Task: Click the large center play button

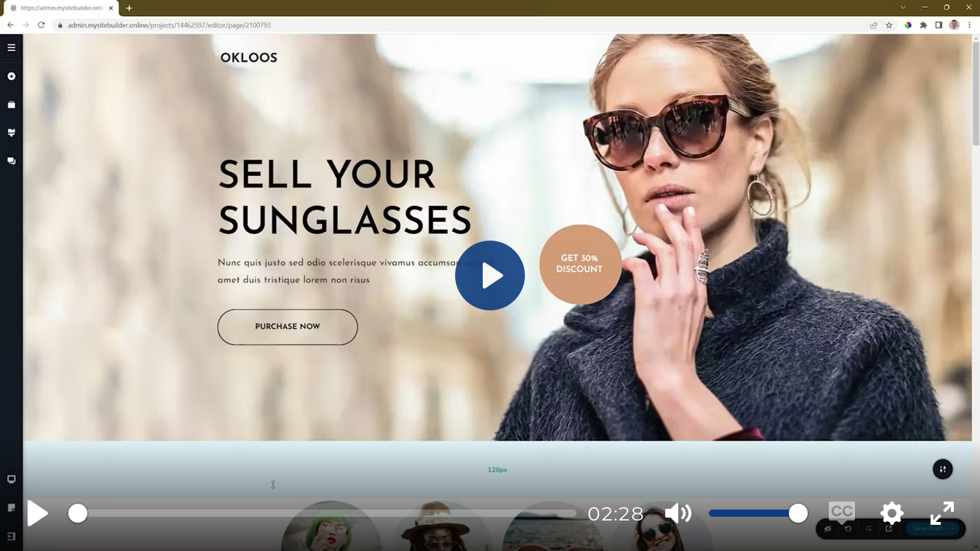Action: pos(490,275)
